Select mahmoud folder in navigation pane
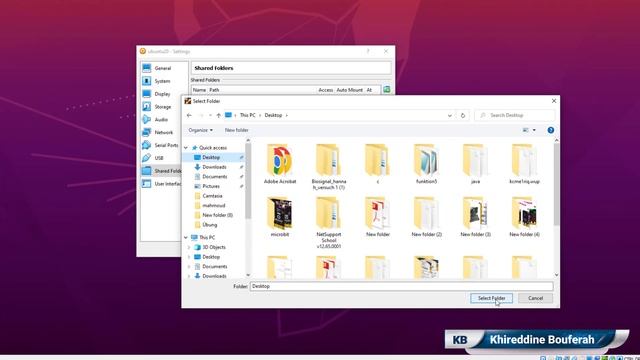This screenshot has width=640, height=360. click(x=213, y=206)
